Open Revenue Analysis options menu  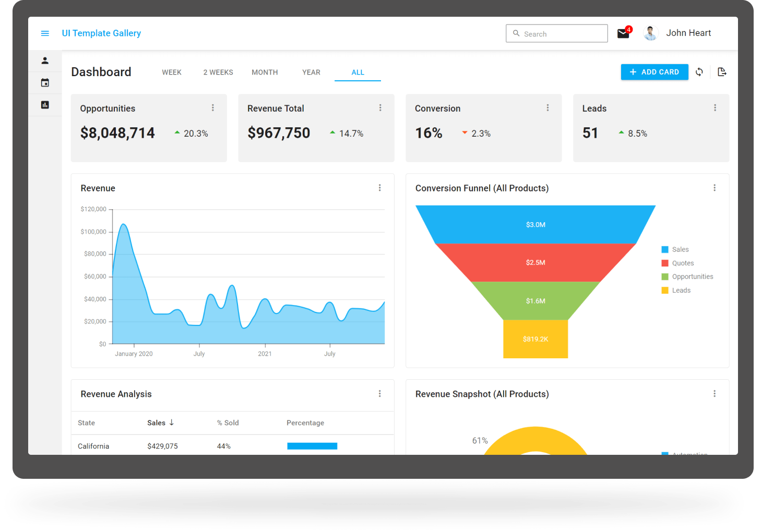(380, 394)
